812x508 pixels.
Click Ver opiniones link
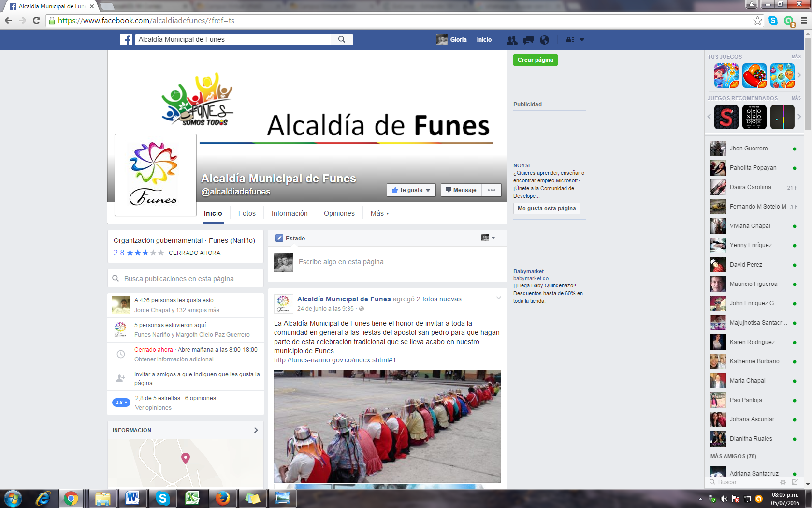pyautogui.click(x=153, y=408)
